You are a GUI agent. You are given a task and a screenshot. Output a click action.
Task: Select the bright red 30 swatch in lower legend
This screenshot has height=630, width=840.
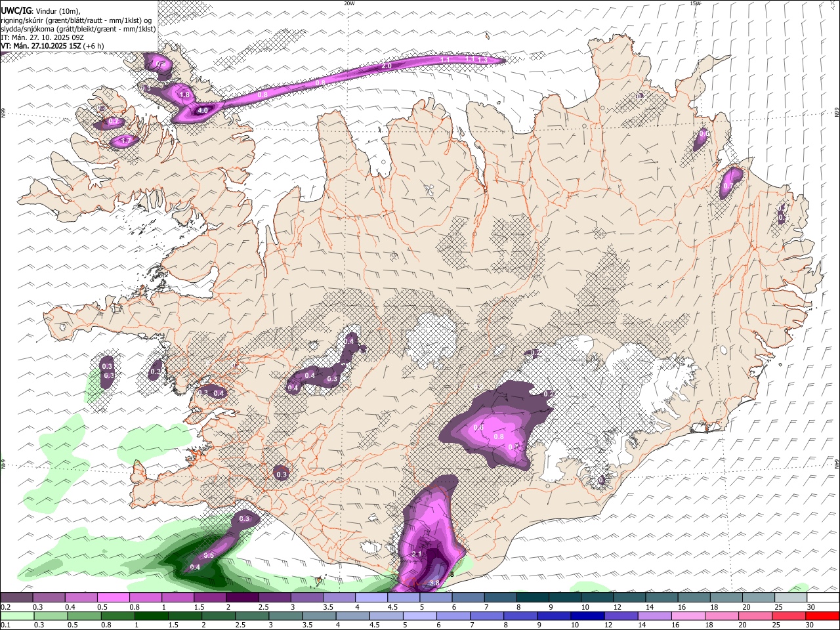[x=823, y=616]
